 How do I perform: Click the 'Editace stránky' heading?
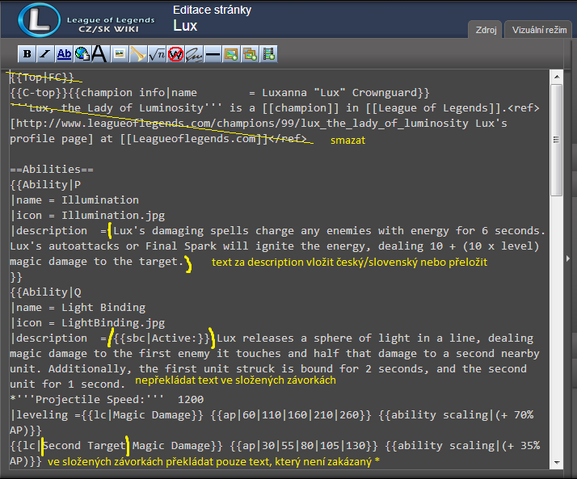coord(212,10)
